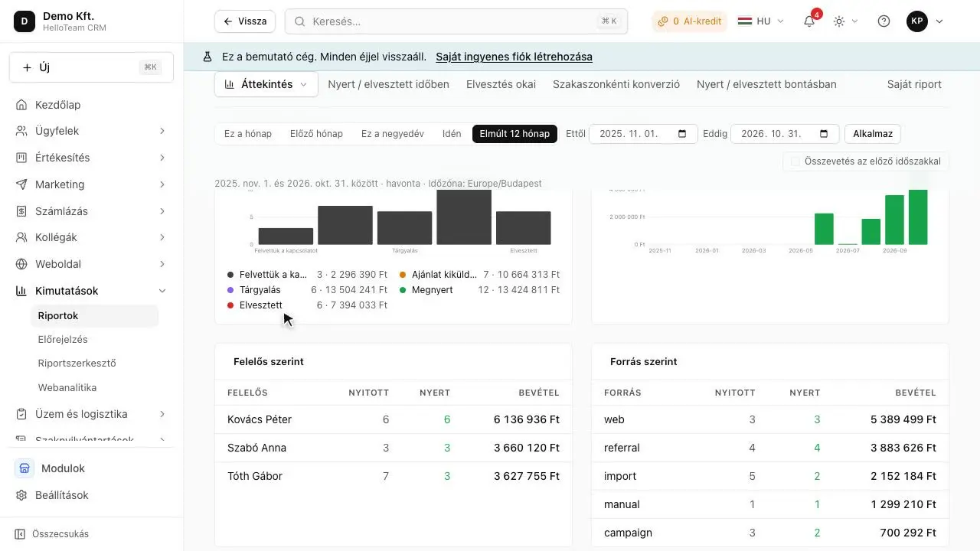Click the Alkalmaz apply button
This screenshot has width=980, height=551.
(873, 134)
